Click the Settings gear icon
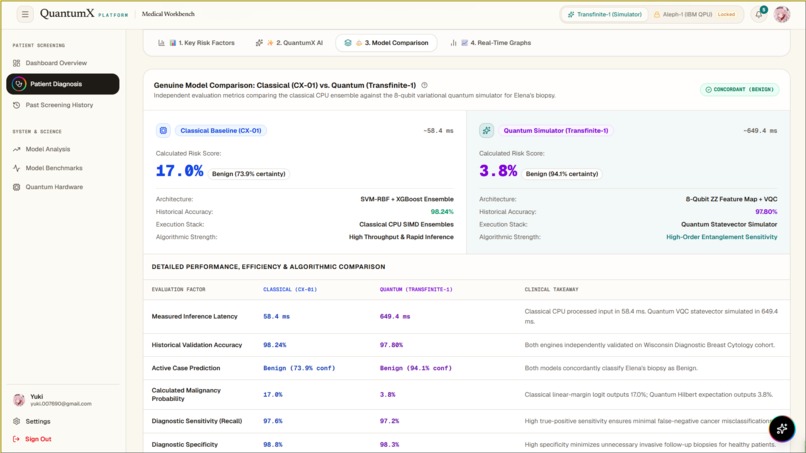 pyautogui.click(x=16, y=421)
